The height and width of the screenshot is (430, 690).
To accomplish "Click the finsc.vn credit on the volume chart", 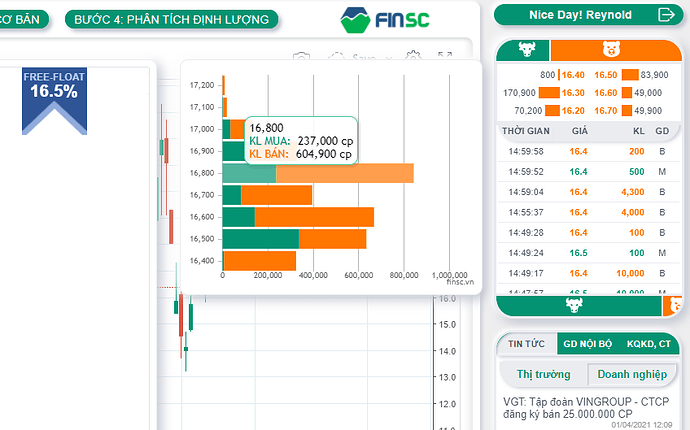I will (x=460, y=282).
